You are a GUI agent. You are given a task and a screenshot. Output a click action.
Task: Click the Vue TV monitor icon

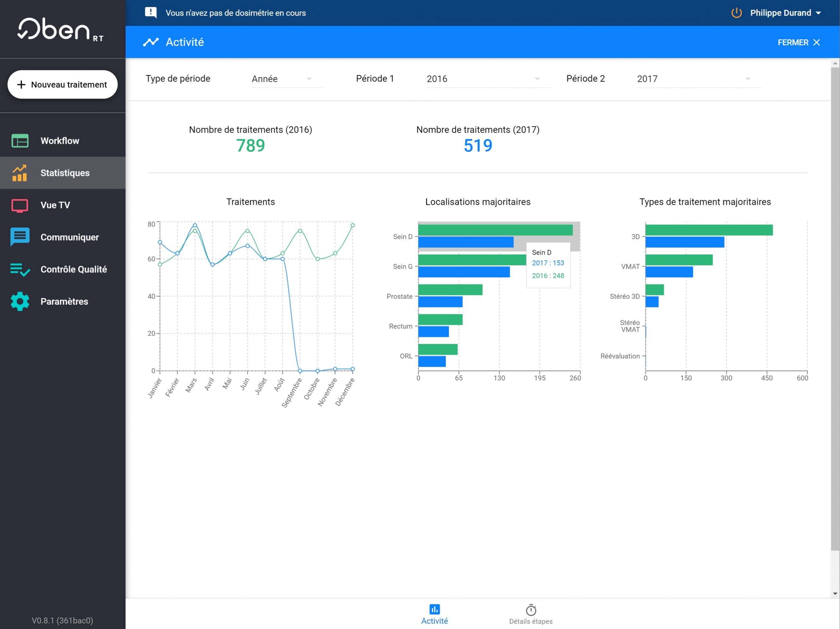pos(20,205)
